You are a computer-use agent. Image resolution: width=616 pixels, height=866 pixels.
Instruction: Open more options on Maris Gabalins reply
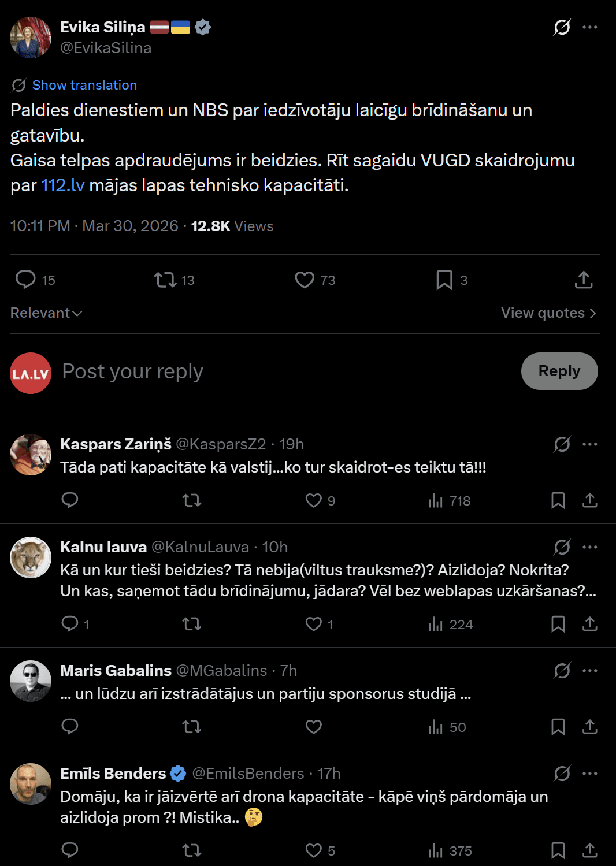coord(590,671)
